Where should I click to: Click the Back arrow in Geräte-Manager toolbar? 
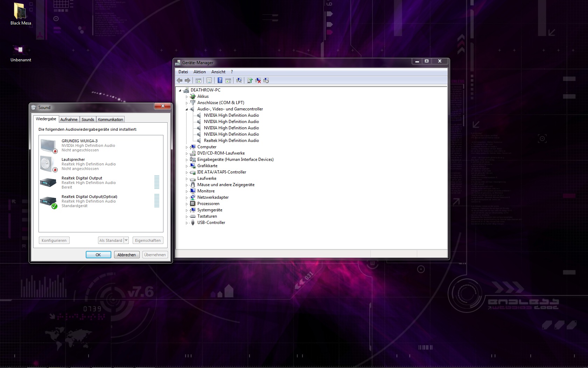[x=180, y=81]
